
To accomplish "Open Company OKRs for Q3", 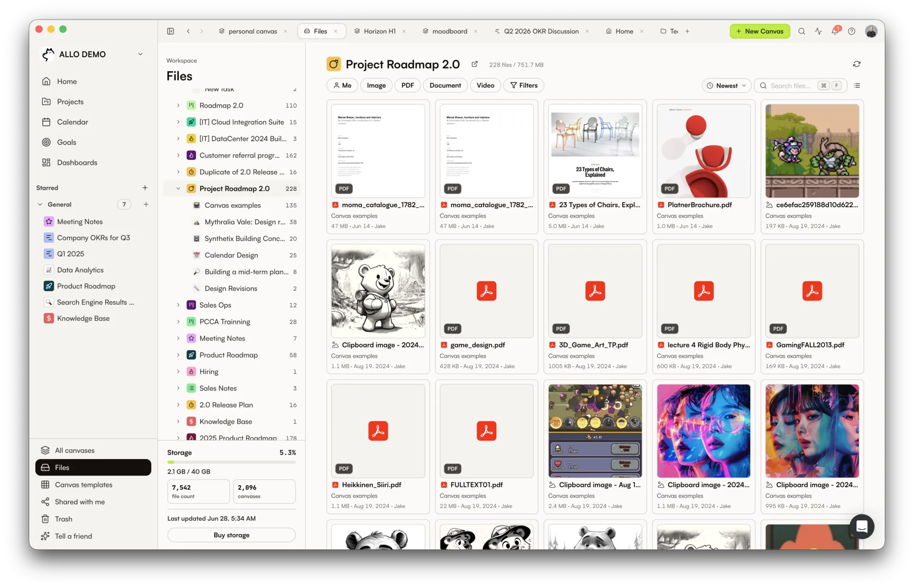I will coord(93,238).
